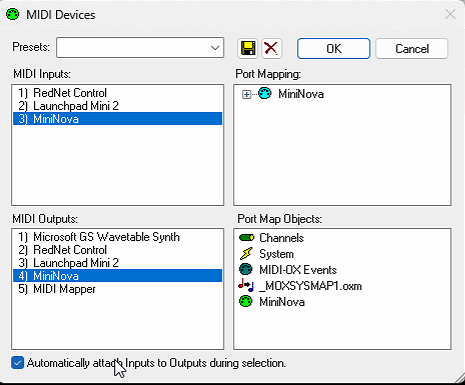The height and width of the screenshot is (385, 465).
Task: Click the Channels label in Port Map Objects
Action: (281, 238)
